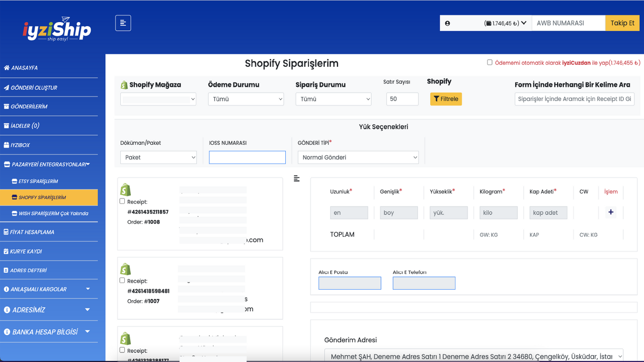
Task: Click the Takip Et button
Action: [x=622, y=23]
